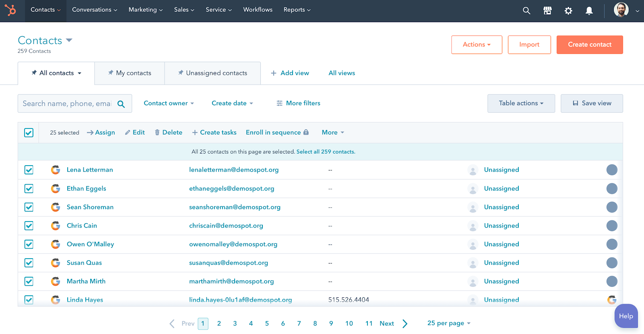
Task: Click the pin icon on Unassigned contacts tab
Action: point(181,73)
